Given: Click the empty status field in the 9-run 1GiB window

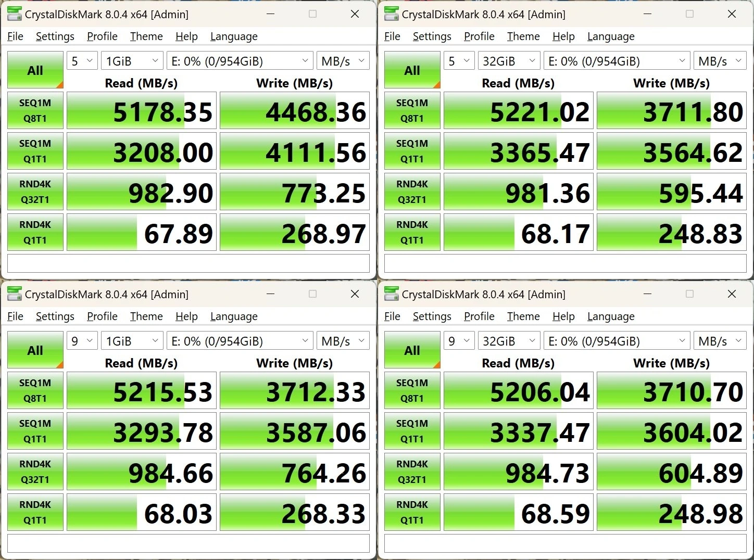Looking at the screenshot, I should (188, 543).
